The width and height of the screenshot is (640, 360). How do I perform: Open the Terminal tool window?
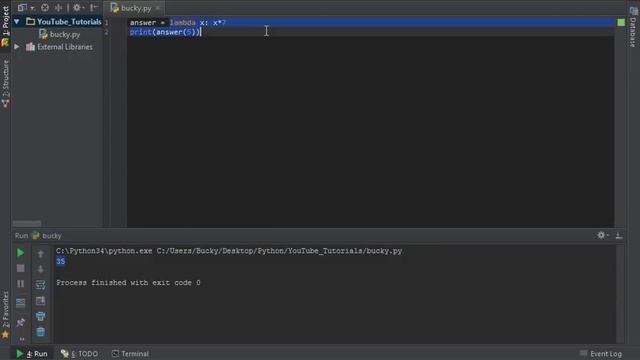coord(130,353)
